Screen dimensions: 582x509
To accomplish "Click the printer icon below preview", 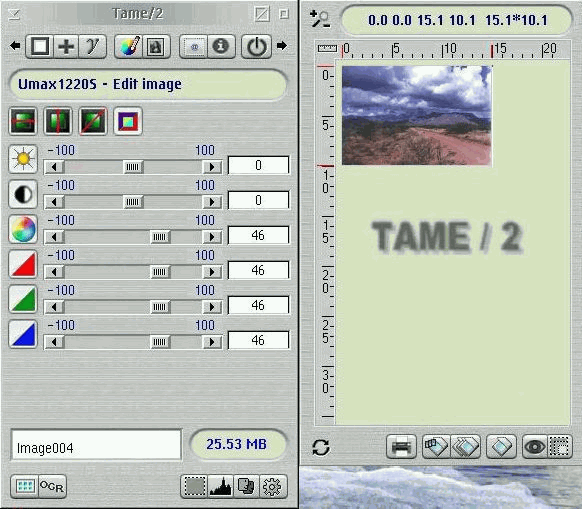I will 401,446.
